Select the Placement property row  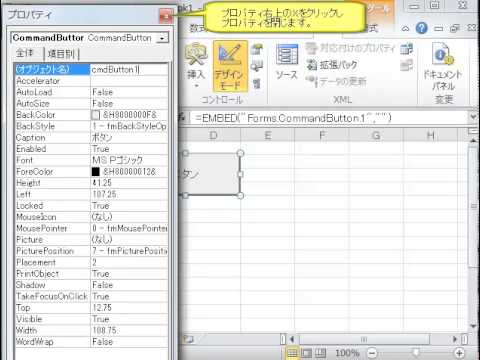coord(91,262)
